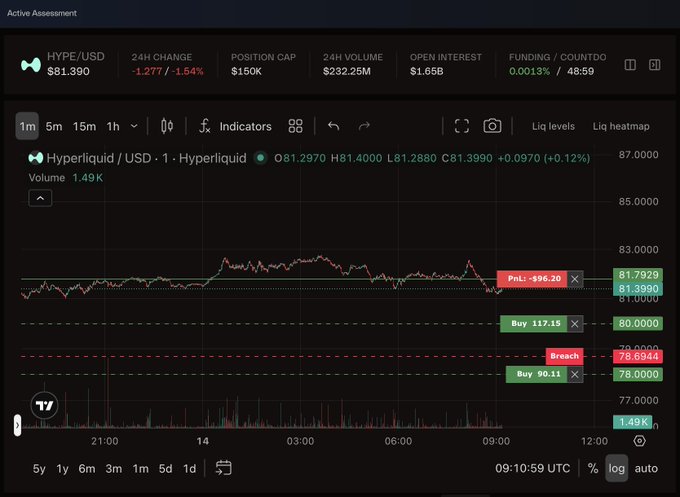Screen dimensions: 680x497
Task: Toggle Liq heatmap overlay
Action: point(621,126)
